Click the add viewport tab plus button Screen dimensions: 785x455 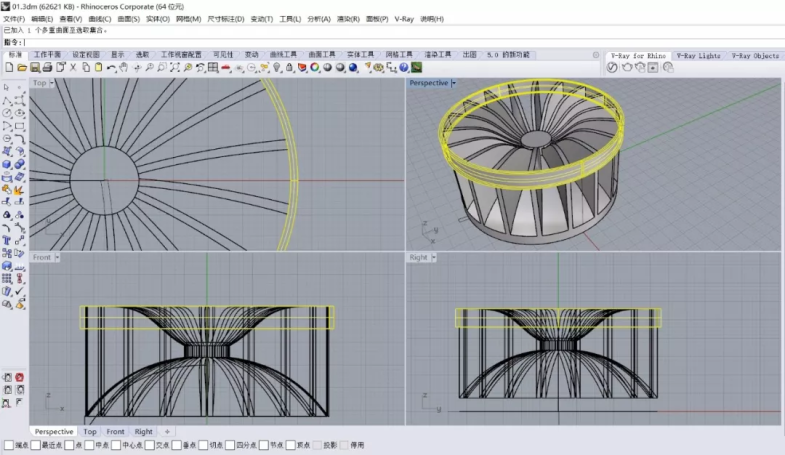pos(168,432)
